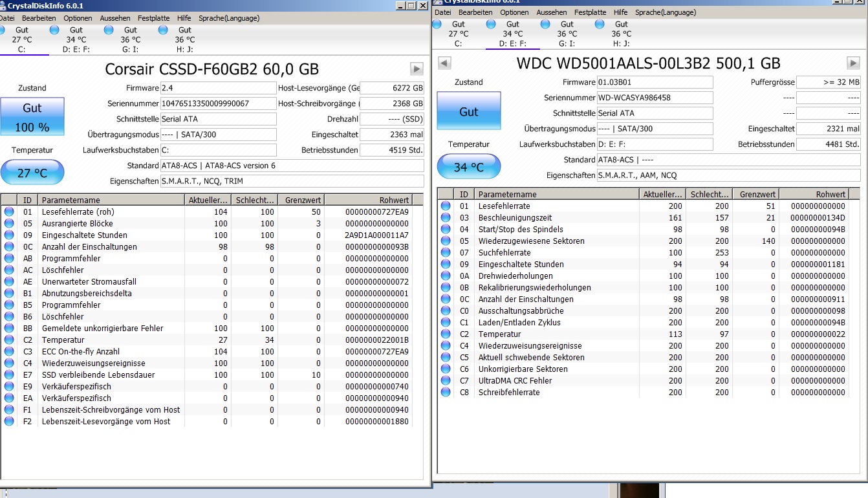Click Corsair serial number field
868x498 pixels.
coord(219,103)
